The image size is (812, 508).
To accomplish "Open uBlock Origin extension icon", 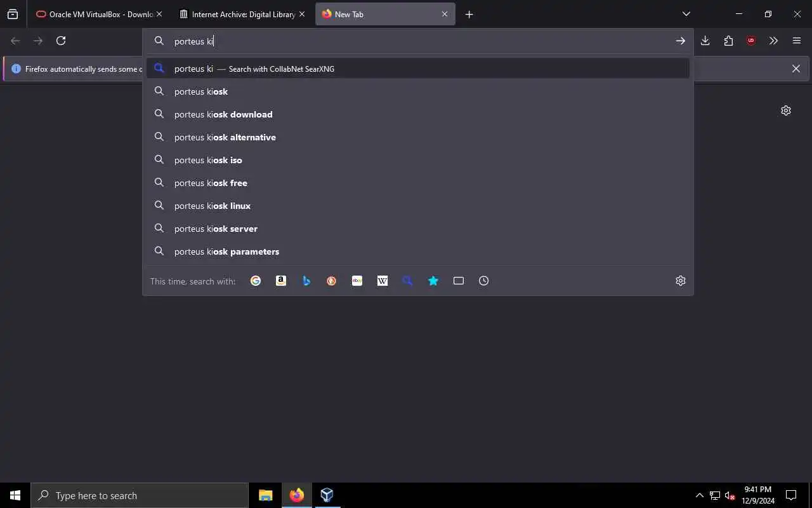I will pos(751,41).
